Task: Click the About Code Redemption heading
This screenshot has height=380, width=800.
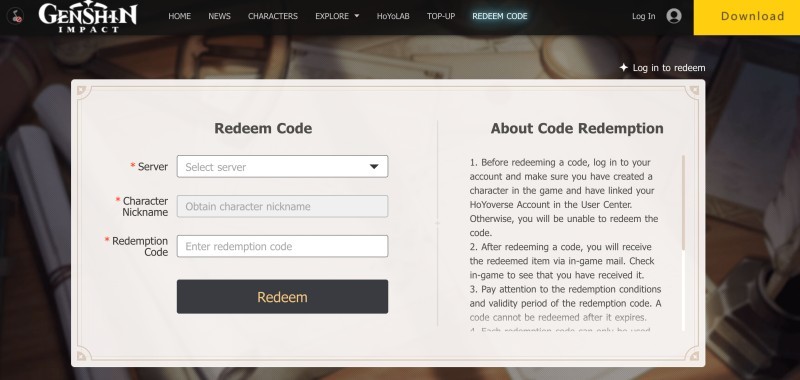Action: [577, 128]
